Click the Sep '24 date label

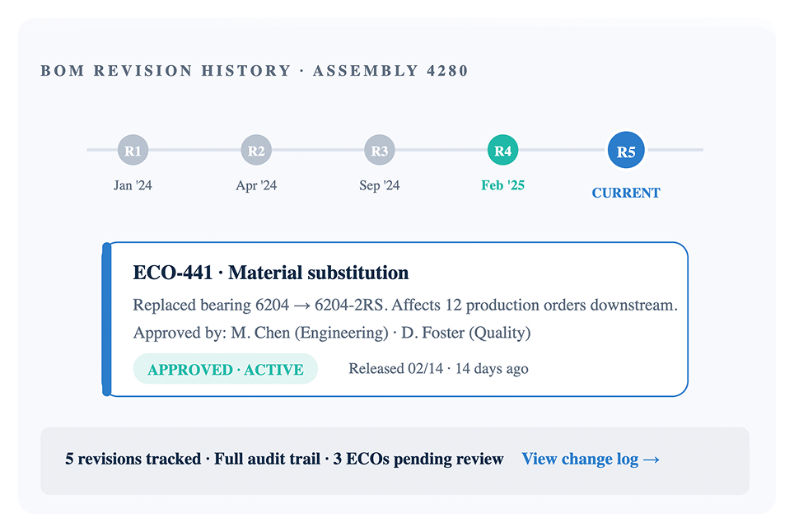click(379, 185)
